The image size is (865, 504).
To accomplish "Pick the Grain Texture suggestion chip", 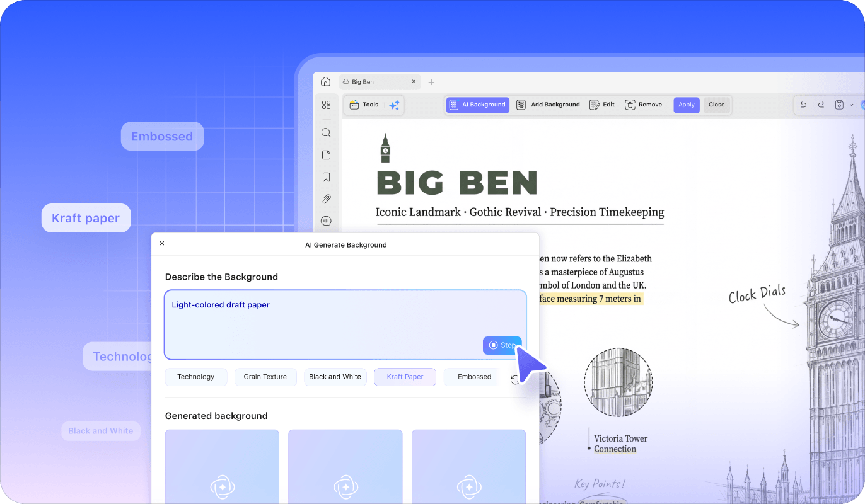I will pyautogui.click(x=265, y=377).
